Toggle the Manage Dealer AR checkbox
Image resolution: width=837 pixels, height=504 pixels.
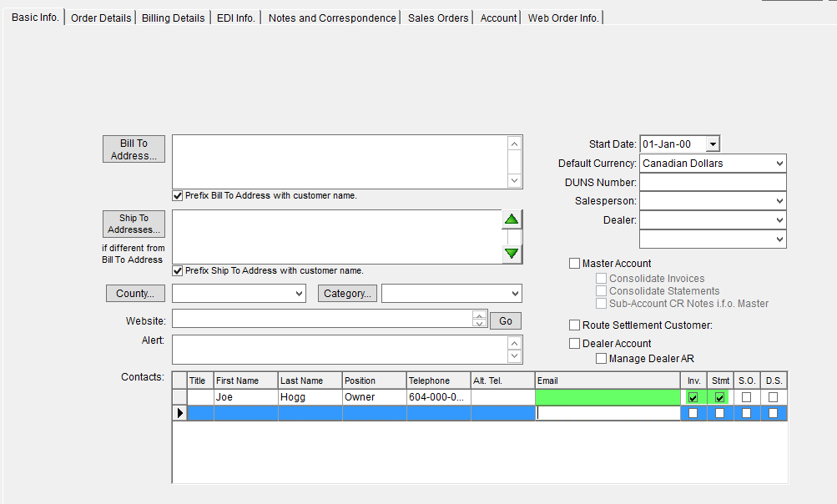pos(601,358)
